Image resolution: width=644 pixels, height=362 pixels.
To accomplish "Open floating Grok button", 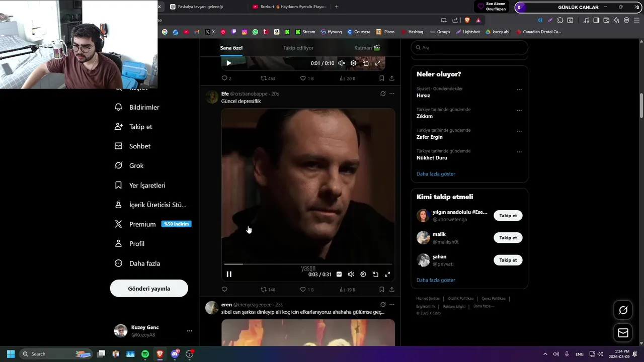I will pyautogui.click(x=623, y=310).
